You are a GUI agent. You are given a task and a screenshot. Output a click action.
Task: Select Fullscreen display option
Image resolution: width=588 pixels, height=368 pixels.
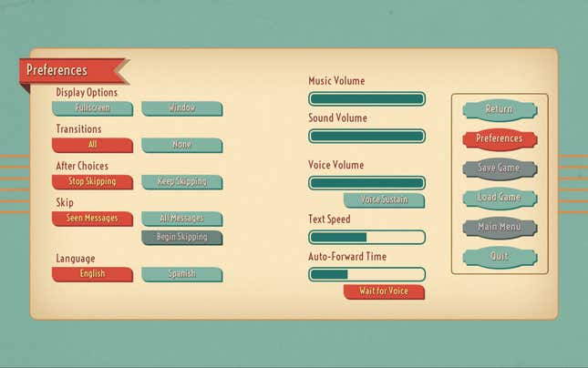(92, 108)
